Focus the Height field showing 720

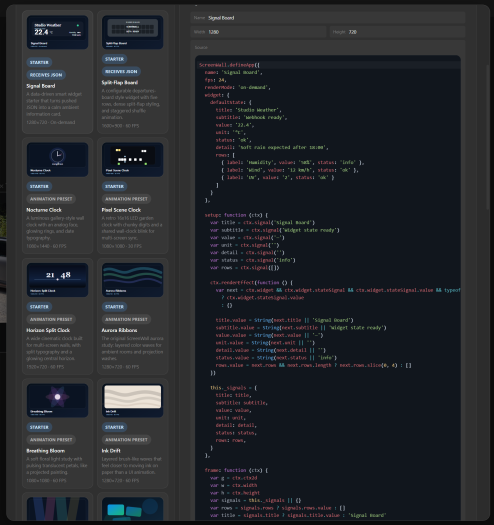tap(398, 32)
